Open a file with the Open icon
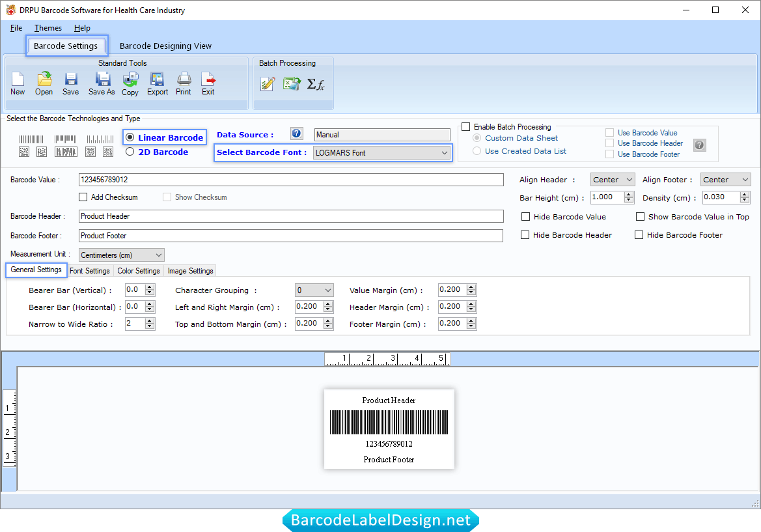Viewport: 761px width, 532px height. point(44,83)
